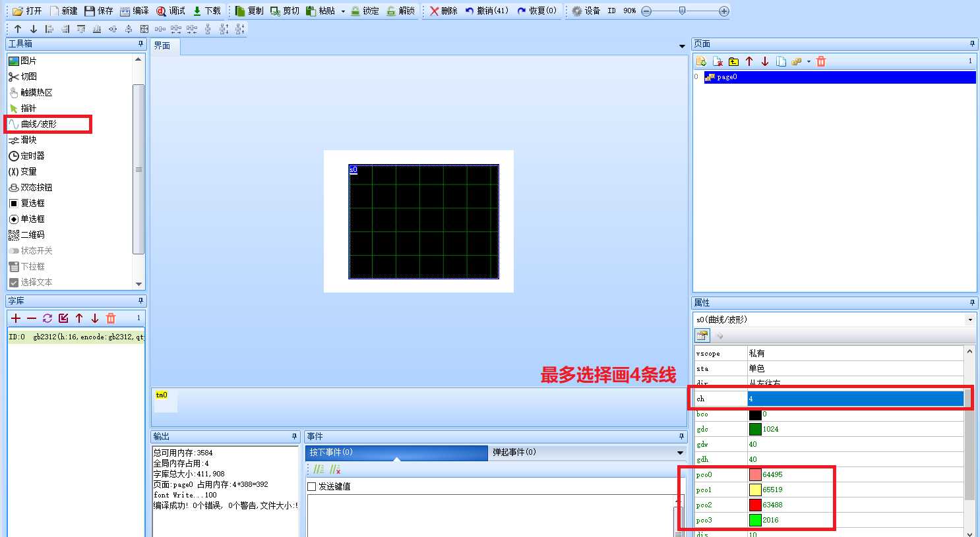Paste a component using 粘贴
The width and height of the screenshot is (980, 537).
(321, 11)
